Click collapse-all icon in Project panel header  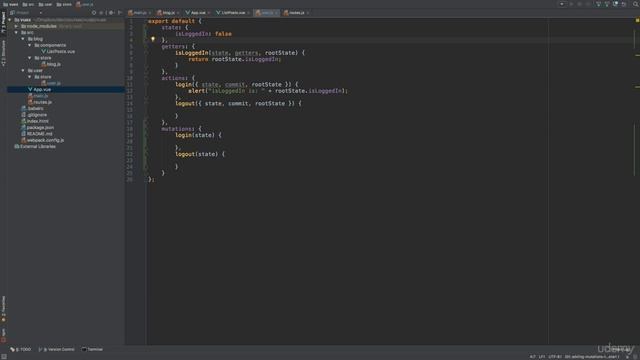tap(101, 13)
